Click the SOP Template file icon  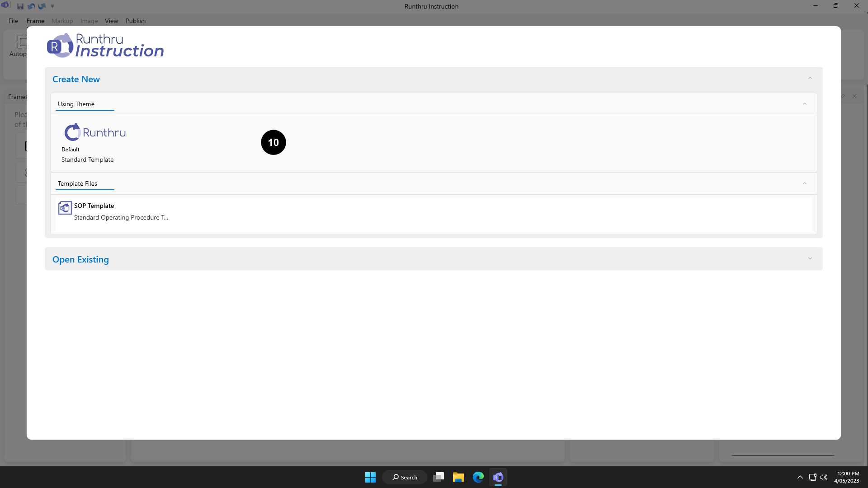tap(65, 208)
